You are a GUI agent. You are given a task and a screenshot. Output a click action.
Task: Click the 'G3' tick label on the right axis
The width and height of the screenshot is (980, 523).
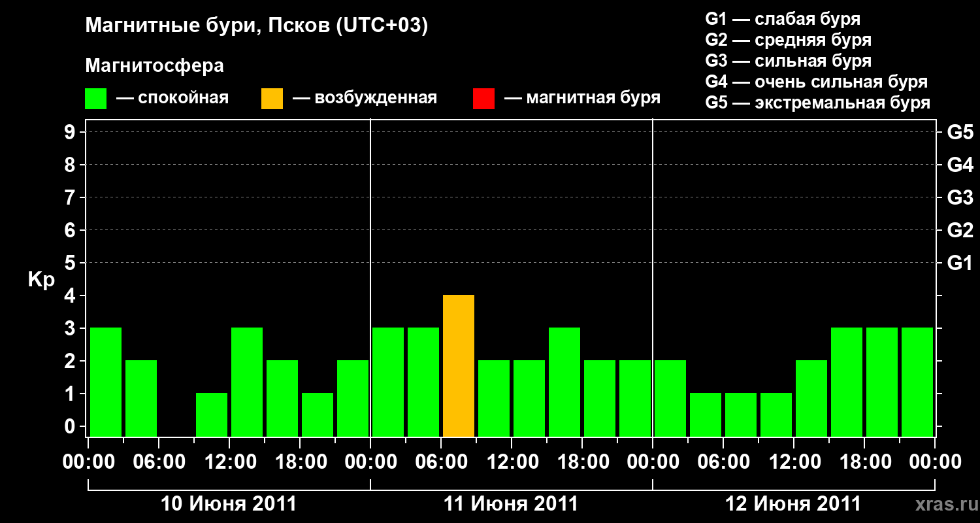(x=960, y=197)
